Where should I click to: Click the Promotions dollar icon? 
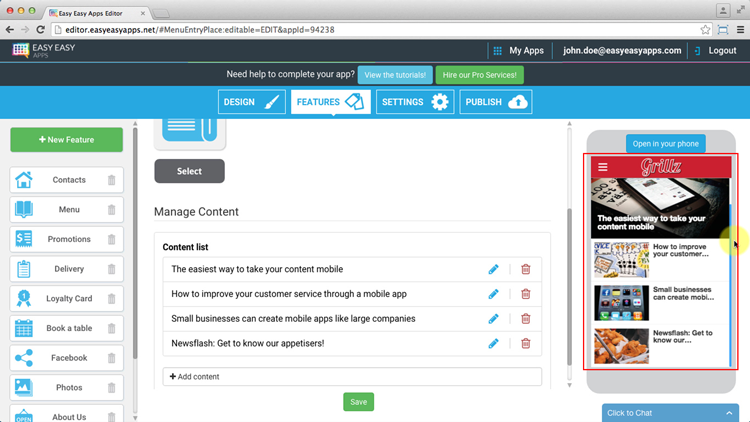click(x=23, y=239)
